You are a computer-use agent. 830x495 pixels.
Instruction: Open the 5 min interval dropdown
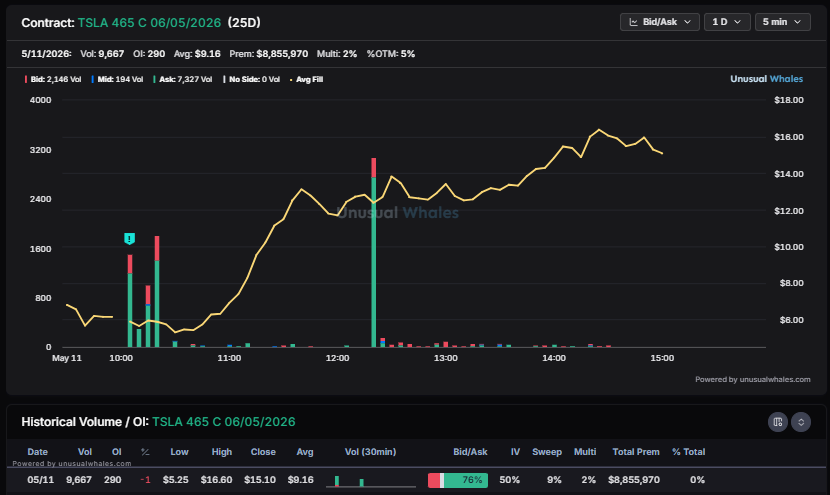click(x=782, y=22)
